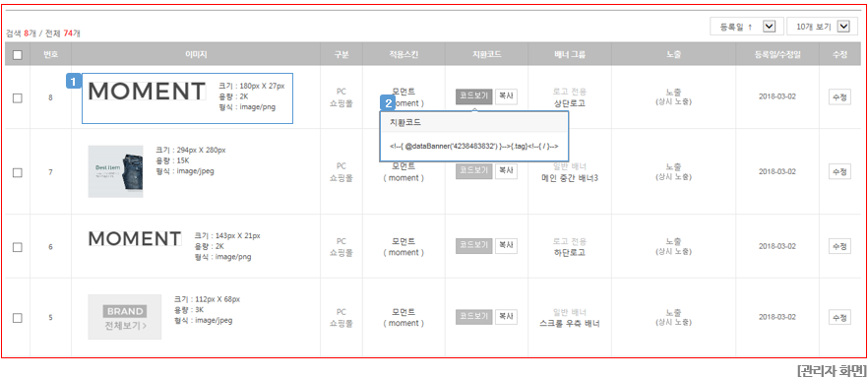This screenshot has width=868, height=378.
Task: Click the 등록일/수정일 column header
Action: pos(777,55)
